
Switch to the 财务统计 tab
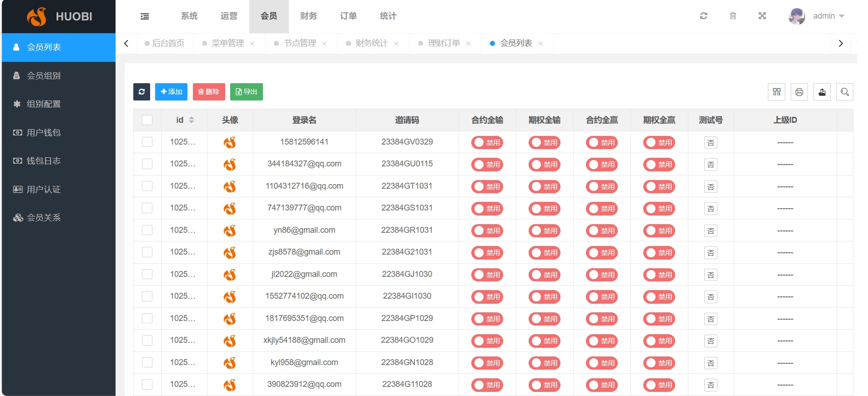[x=371, y=43]
